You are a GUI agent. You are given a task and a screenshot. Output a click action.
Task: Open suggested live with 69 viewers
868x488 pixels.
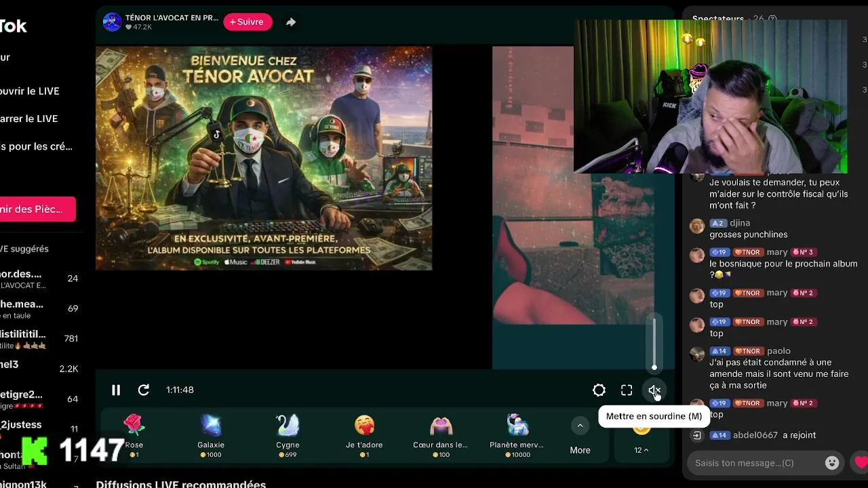click(x=39, y=308)
